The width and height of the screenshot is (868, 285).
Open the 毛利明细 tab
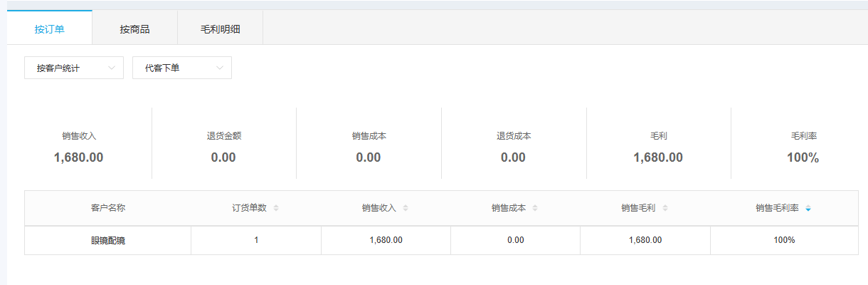(x=221, y=29)
